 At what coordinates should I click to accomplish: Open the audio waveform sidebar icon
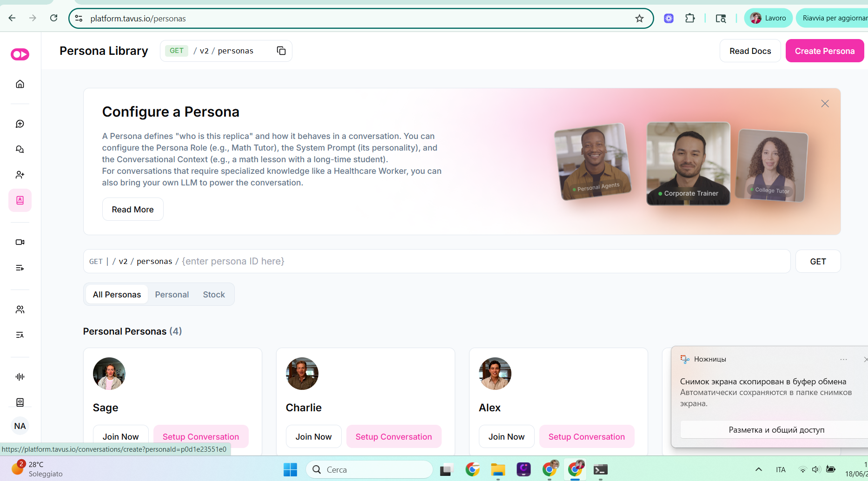[20, 377]
